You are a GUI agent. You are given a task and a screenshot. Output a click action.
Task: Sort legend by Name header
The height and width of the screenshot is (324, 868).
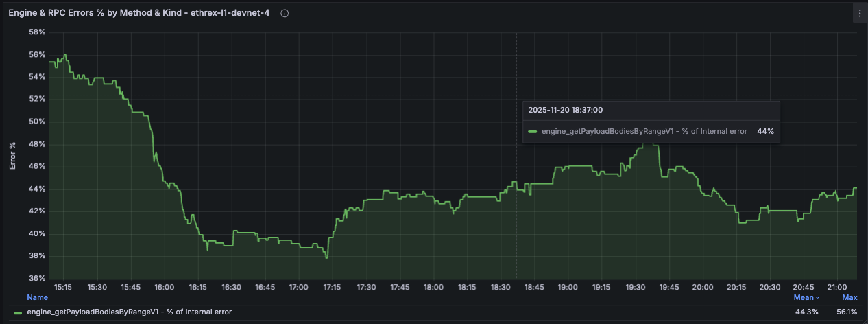coord(37,297)
